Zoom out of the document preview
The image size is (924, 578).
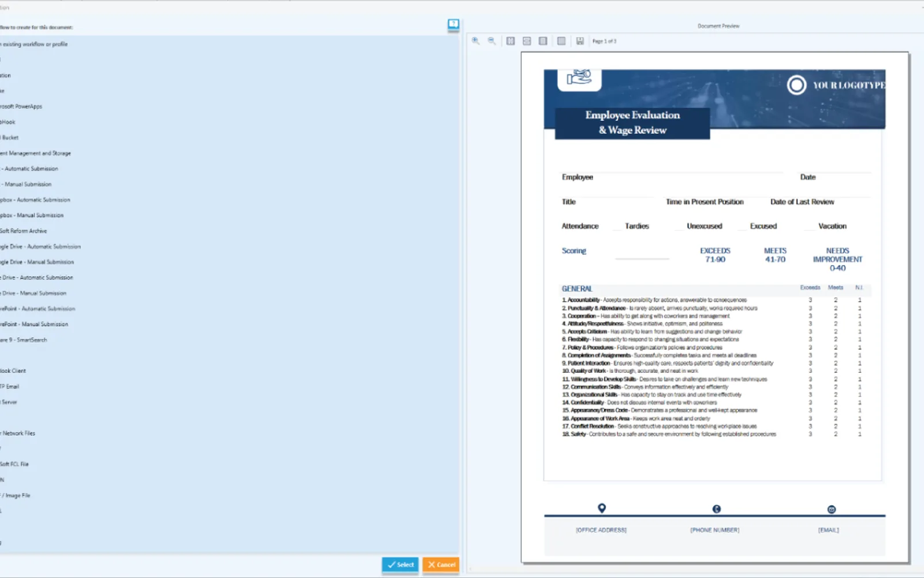click(x=491, y=41)
